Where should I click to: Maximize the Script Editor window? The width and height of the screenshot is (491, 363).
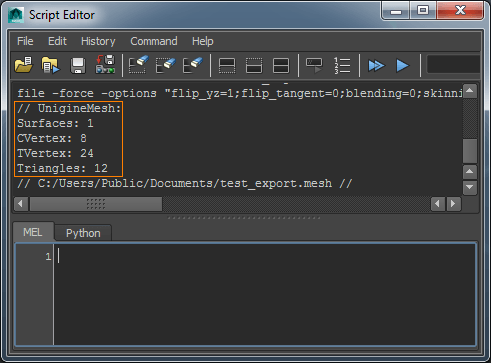tap(423, 11)
